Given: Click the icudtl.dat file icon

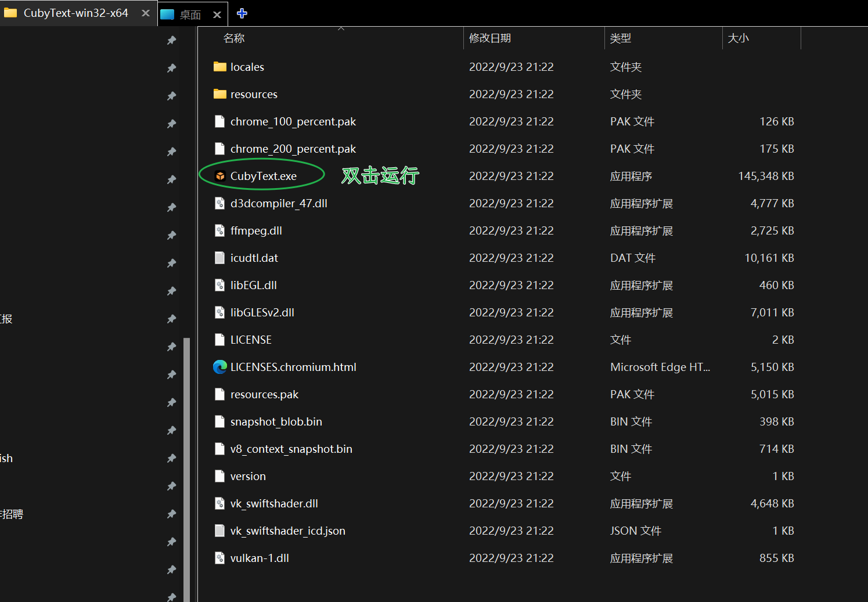Looking at the screenshot, I should pos(219,258).
